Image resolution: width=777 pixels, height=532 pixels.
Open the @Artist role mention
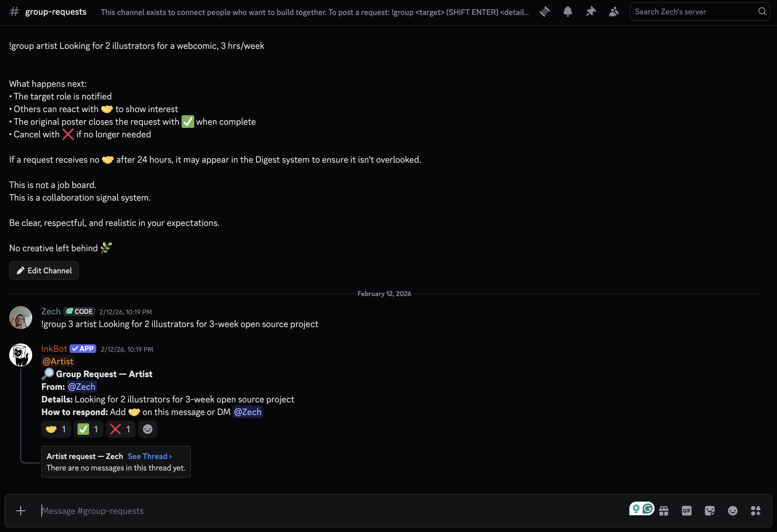[x=57, y=361]
